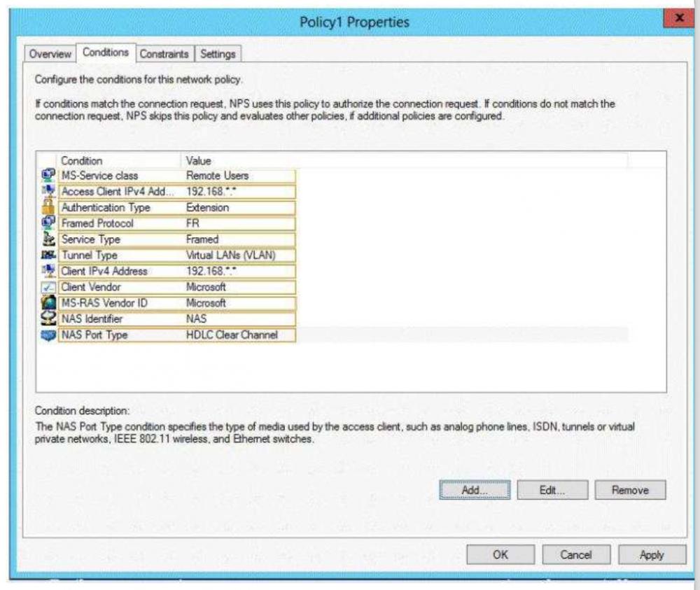Select the NAS Port Type condition

(177, 335)
